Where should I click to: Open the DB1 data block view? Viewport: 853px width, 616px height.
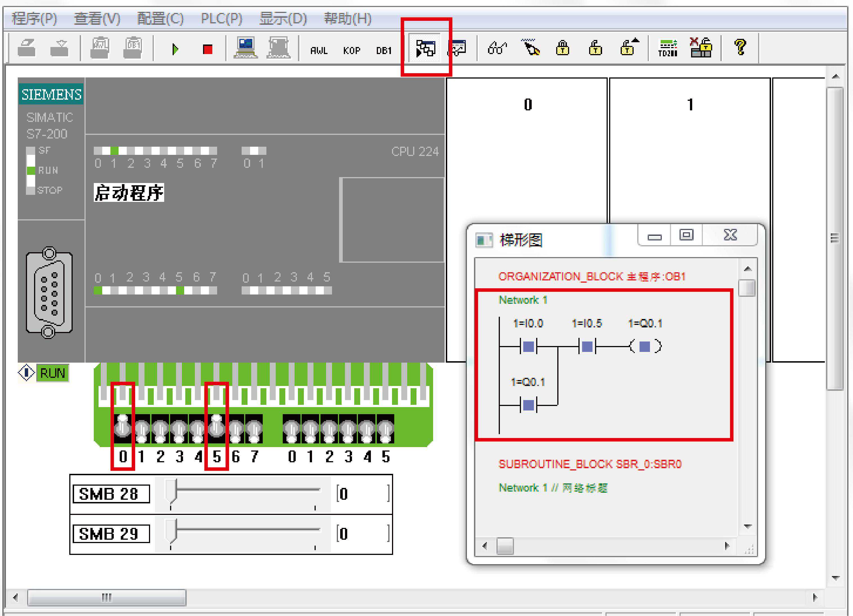tap(384, 50)
